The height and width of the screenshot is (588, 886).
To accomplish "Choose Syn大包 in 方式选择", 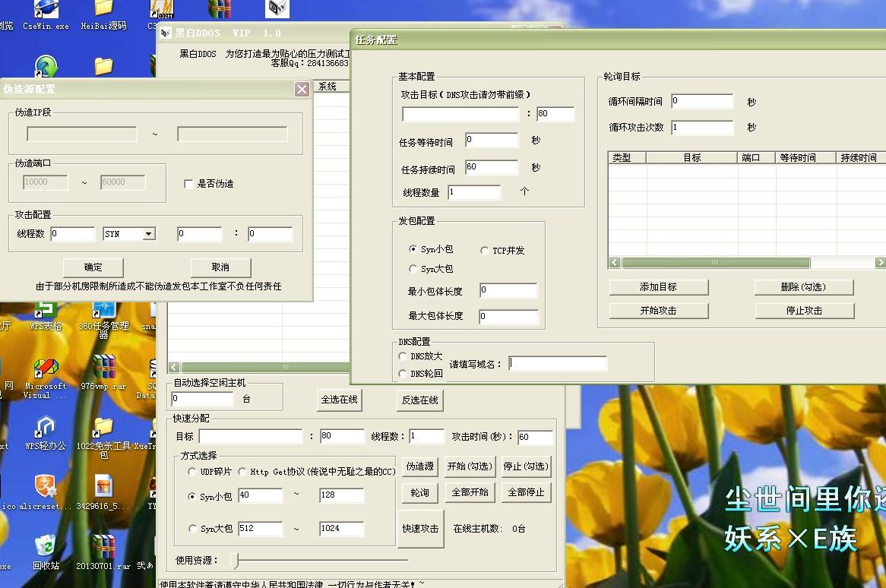I will pos(192,529).
